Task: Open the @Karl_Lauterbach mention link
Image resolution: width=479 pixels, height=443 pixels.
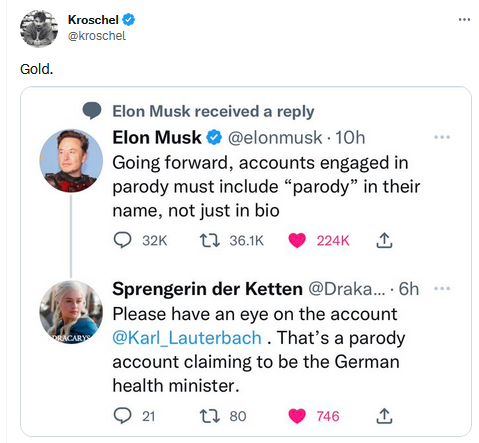Action: (x=187, y=338)
